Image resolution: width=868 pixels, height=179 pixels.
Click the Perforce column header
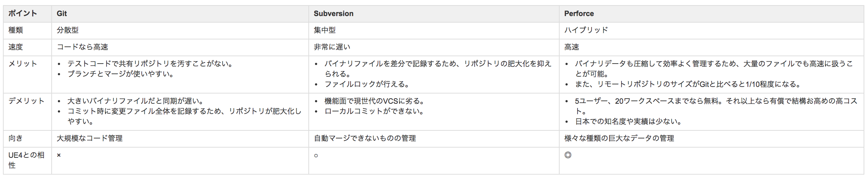point(579,14)
